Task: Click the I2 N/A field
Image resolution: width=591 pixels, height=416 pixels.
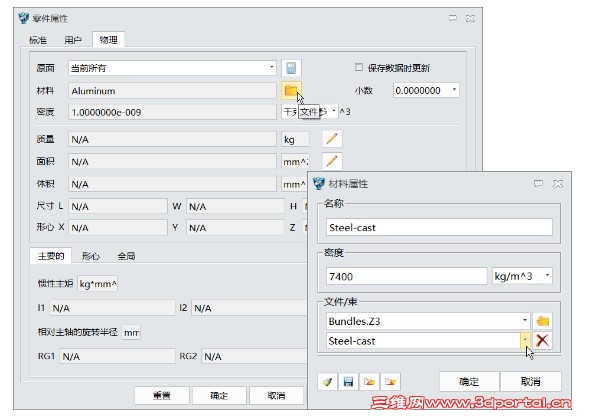Action: [250, 308]
